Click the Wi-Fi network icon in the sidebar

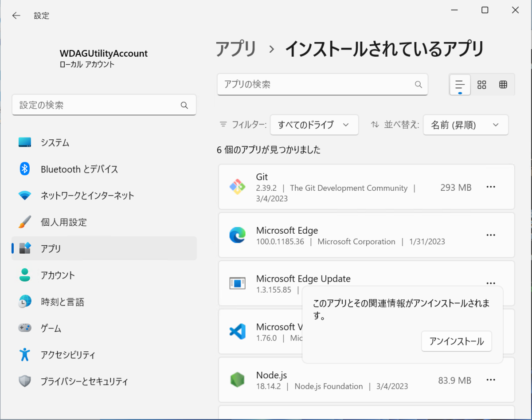point(25,196)
